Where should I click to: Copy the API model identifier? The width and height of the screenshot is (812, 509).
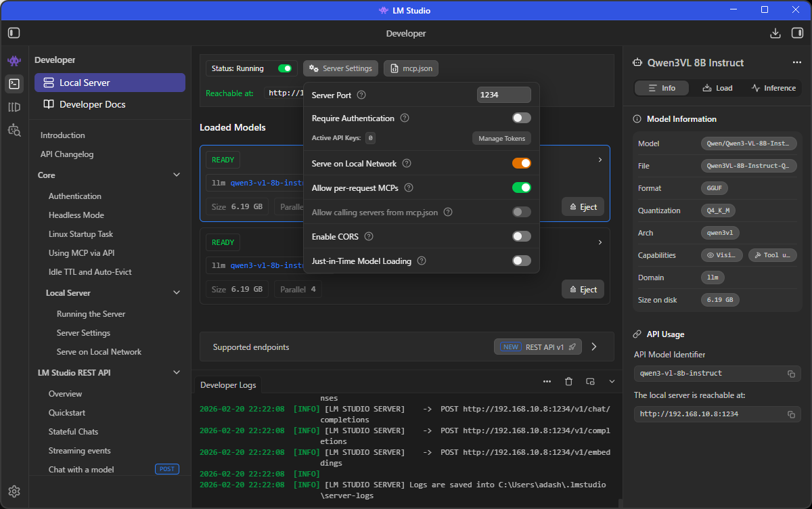(790, 374)
